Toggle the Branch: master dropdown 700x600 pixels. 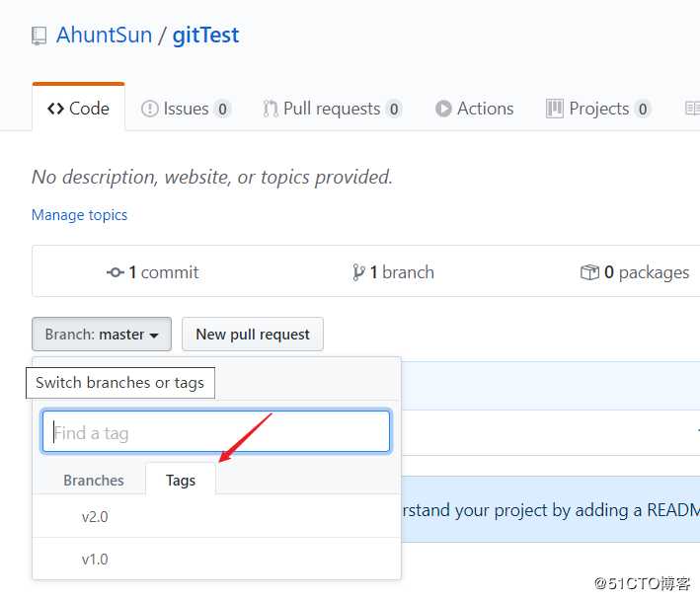(102, 335)
